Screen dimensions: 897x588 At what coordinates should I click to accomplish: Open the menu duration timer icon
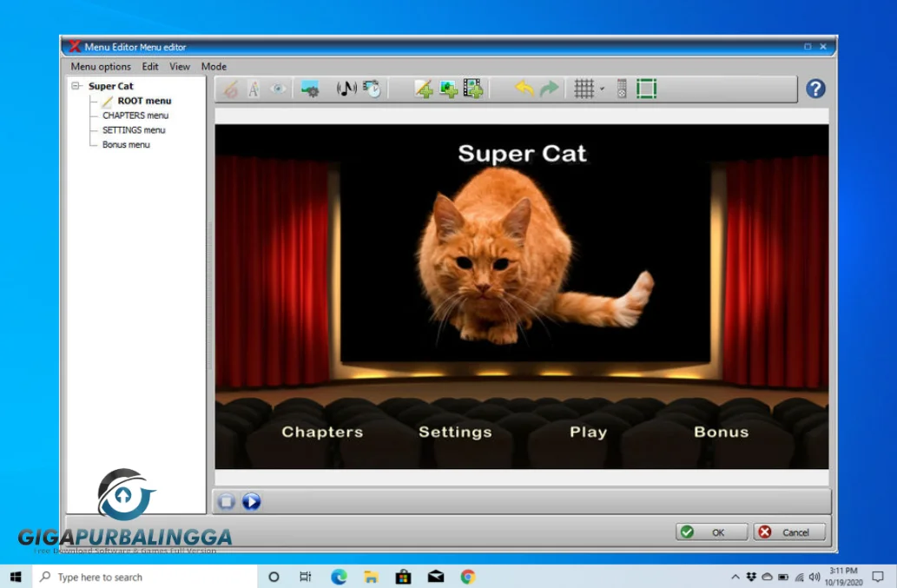point(372,89)
